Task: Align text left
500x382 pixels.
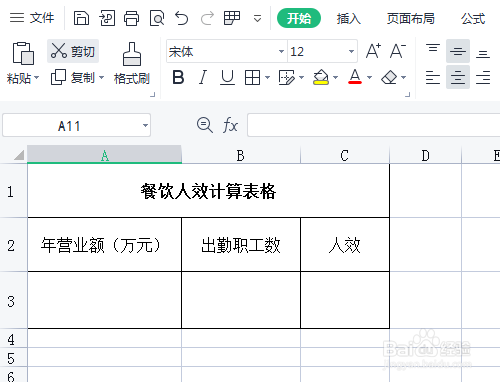Action: tap(433, 77)
